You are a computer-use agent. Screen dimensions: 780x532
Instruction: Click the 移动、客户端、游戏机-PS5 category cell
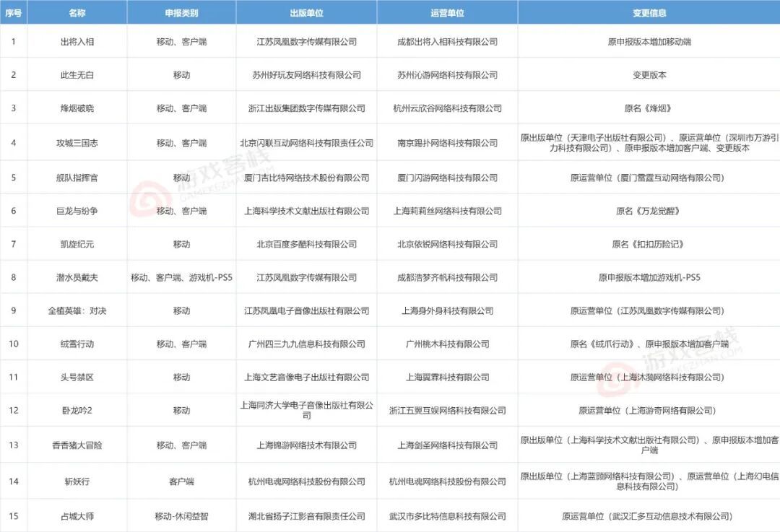point(181,277)
